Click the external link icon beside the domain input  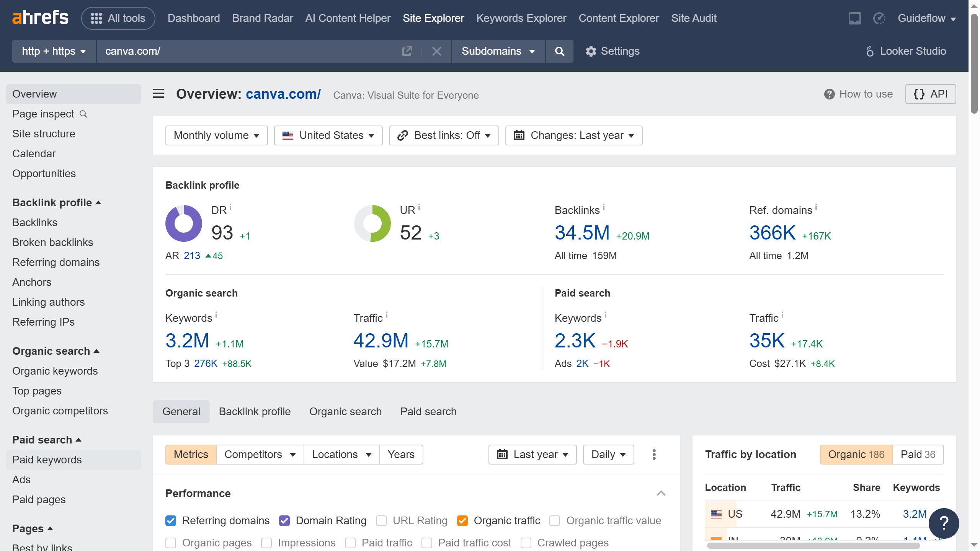pos(407,51)
